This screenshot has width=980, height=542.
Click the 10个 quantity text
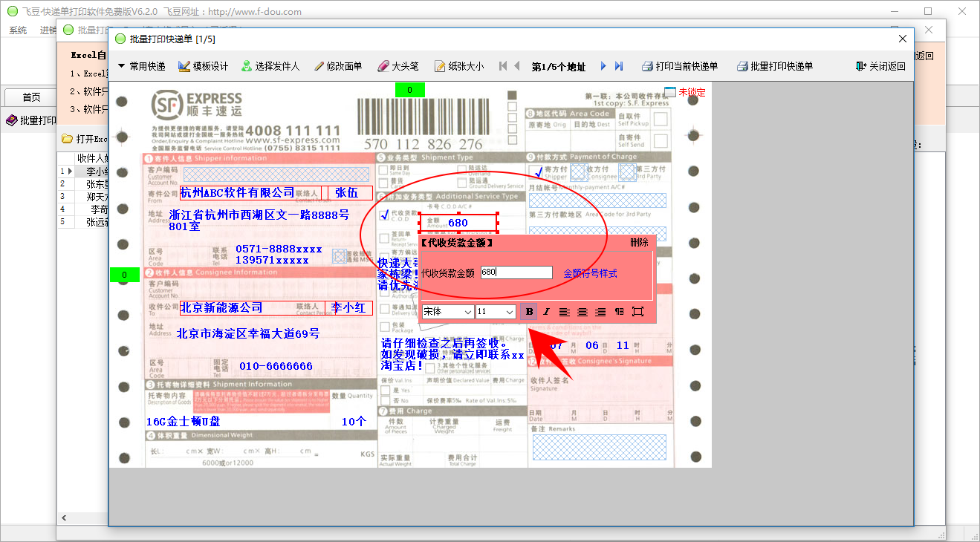point(354,422)
